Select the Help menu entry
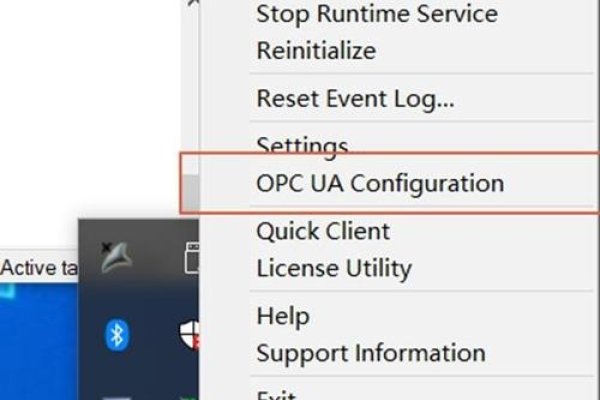This screenshot has height=400, width=600. pos(283,316)
